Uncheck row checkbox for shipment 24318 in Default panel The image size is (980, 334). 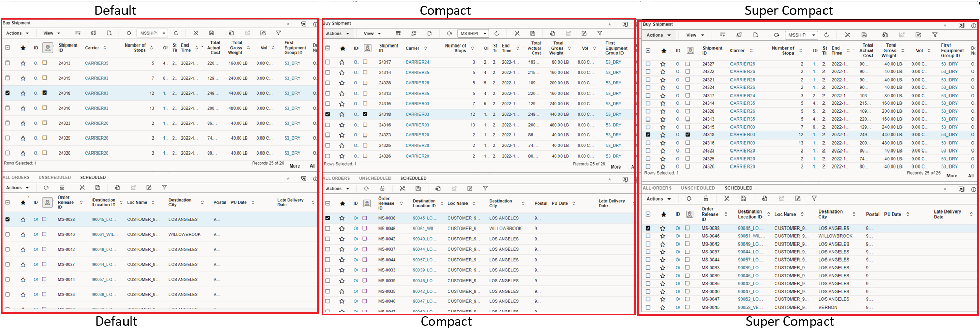click(7, 93)
